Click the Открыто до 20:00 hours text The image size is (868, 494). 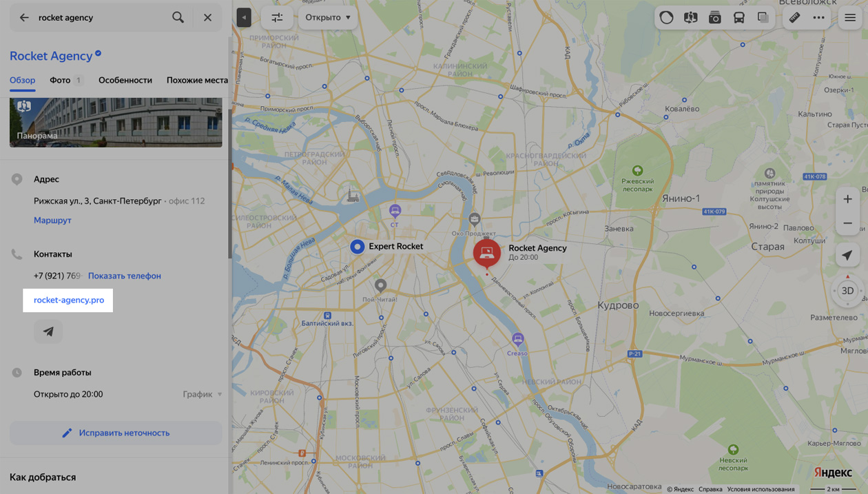click(68, 394)
